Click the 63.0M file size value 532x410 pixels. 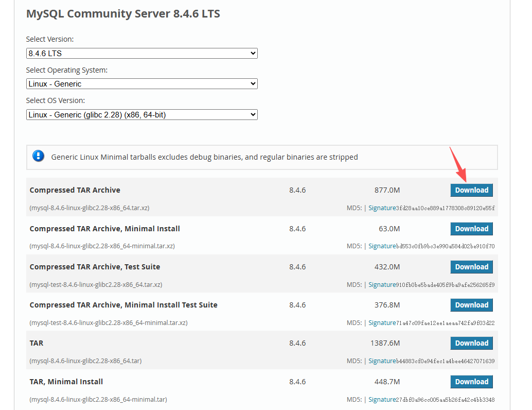389,229
